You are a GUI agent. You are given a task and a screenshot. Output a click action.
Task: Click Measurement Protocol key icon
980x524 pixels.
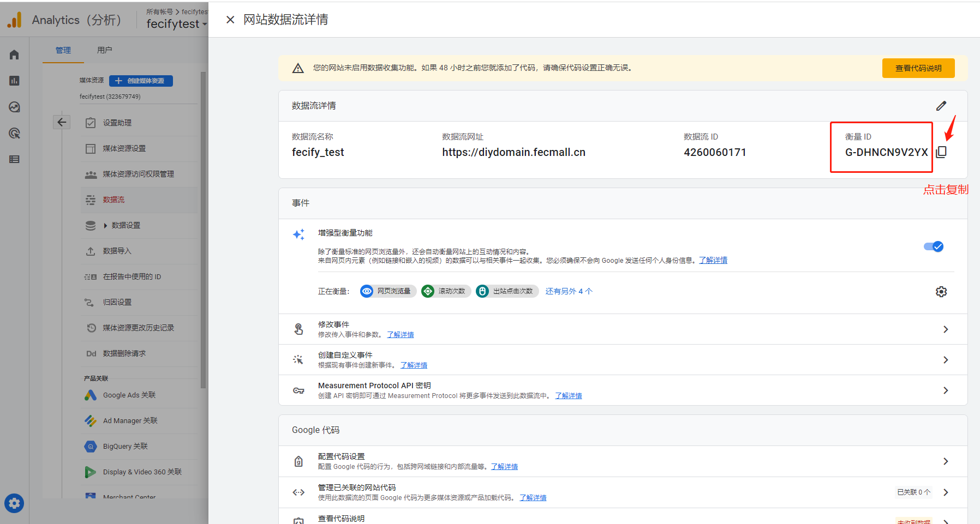(x=298, y=390)
